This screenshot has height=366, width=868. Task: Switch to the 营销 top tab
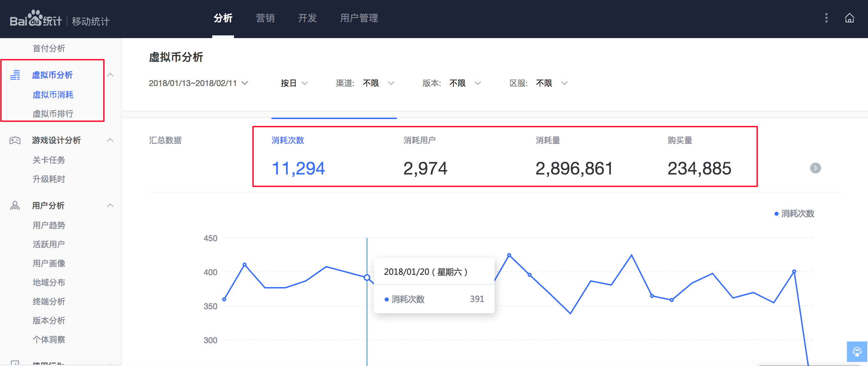[265, 18]
